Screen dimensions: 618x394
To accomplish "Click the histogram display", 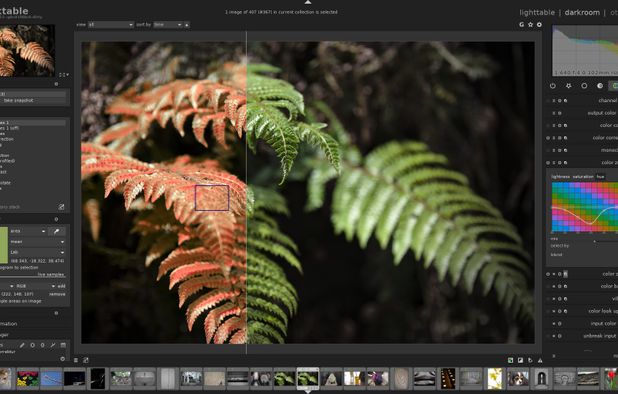I will pos(585,50).
